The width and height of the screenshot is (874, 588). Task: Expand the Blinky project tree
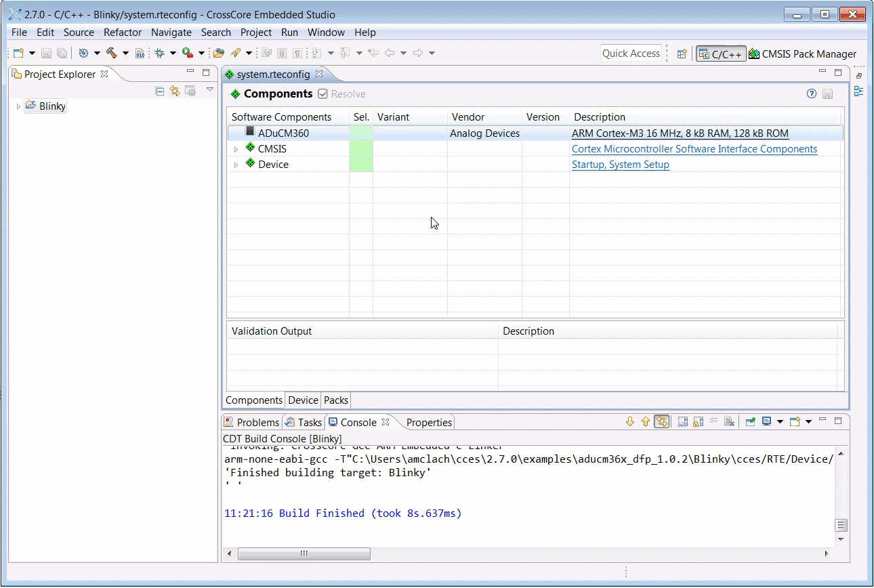click(x=18, y=106)
